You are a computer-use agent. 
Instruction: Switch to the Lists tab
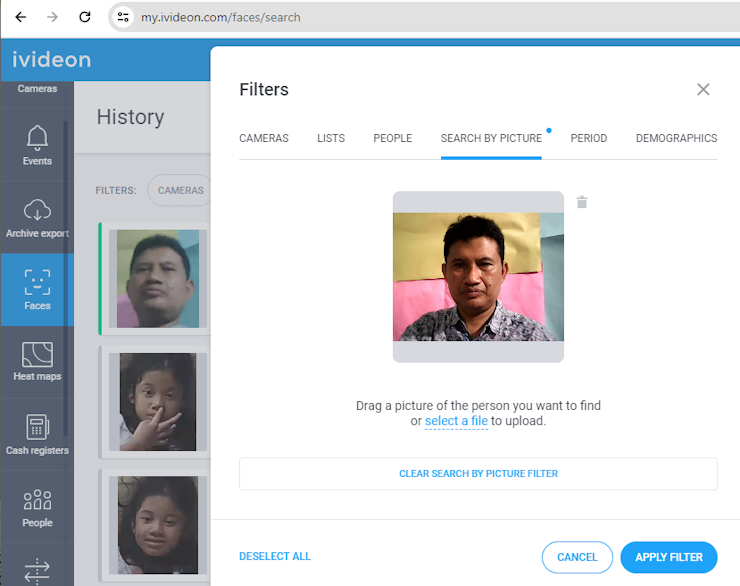tap(331, 138)
